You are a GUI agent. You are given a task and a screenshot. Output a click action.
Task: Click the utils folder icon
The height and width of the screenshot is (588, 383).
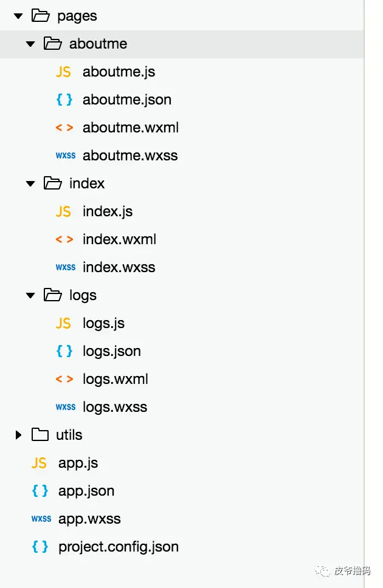tap(40, 435)
